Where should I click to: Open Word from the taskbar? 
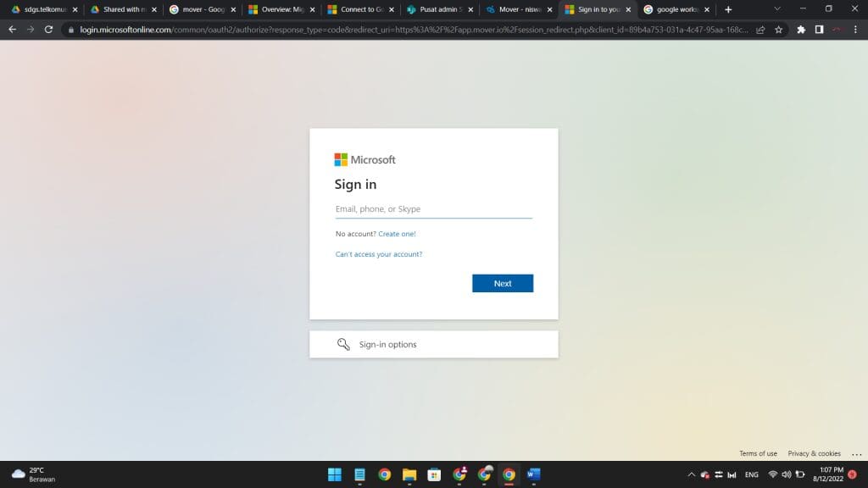(x=534, y=474)
